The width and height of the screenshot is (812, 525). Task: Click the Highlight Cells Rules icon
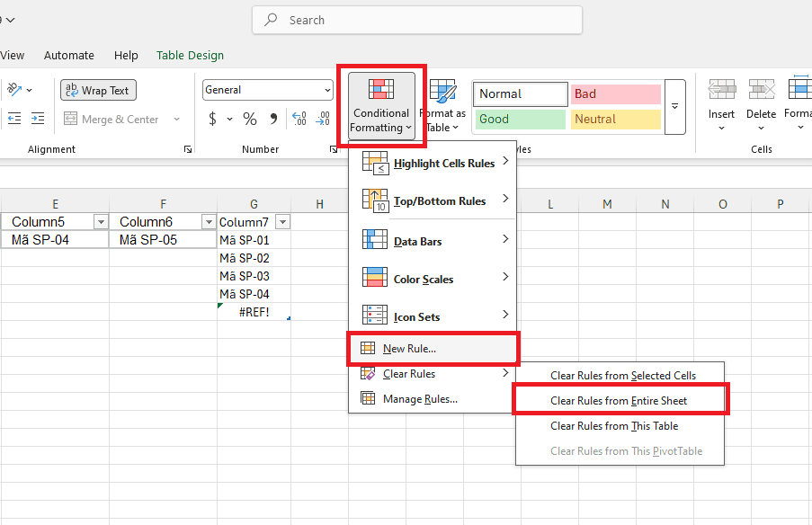pos(375,163)
